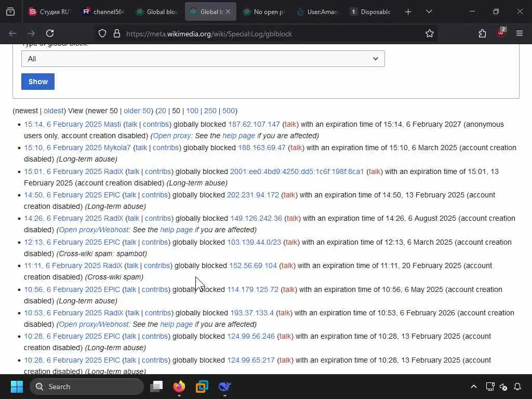532x399 pixels.
Task: Click the blue Show button
Action: pyautogui.click(x=38, y=82)
